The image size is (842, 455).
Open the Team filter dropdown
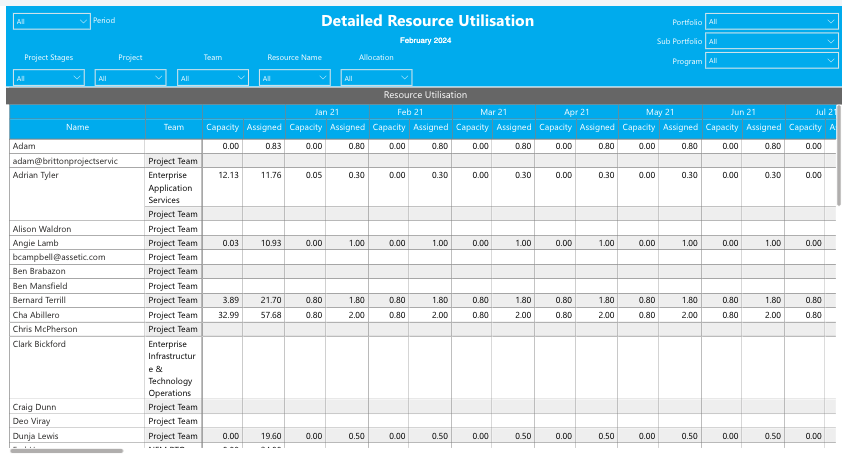(213, 78)
